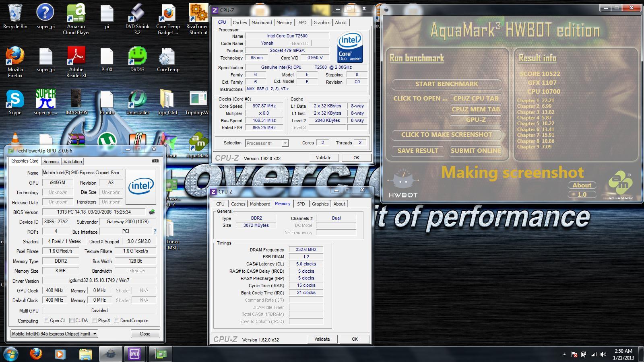The height and width of the screenshot is (362, 644).
Task: Switch to CPU-Z taskbar button
Action: coord(134,354)
